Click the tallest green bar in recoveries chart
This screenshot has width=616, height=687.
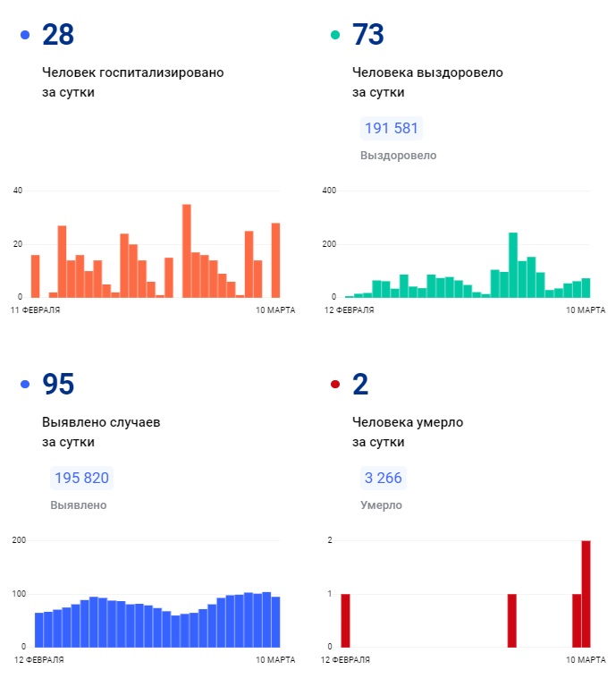513,265
